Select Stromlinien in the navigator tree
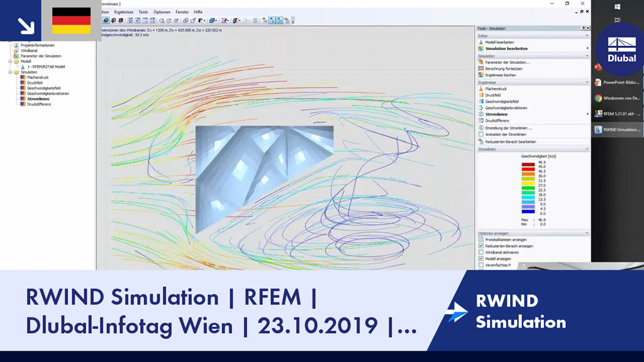644x362 pixels. point(38,99)
